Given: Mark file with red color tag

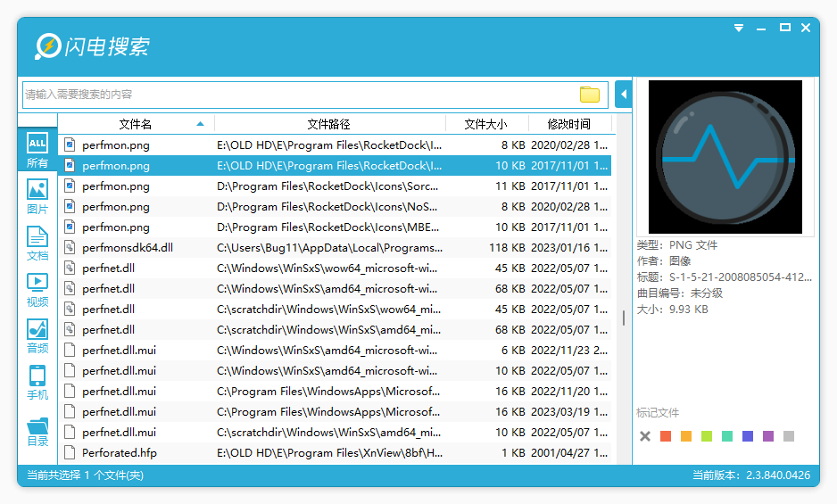Looking at the screenshot, I should coord(666,436).
